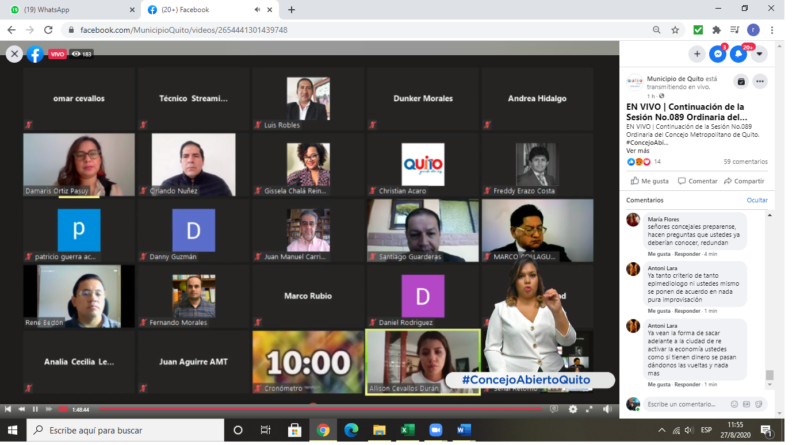This screenshot has width=800, height=445.
Task: Skip to video start button
Action: pyautogui.click(x=8, y=409)
